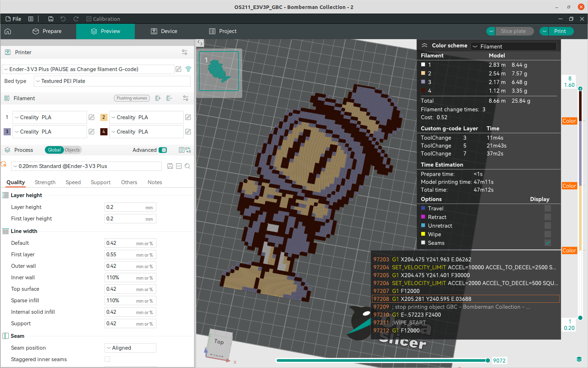The width and height of the screenshot is (588, 368).
Task: Open filament 2 Creality PLA dropdown
Action: [146, 117]
